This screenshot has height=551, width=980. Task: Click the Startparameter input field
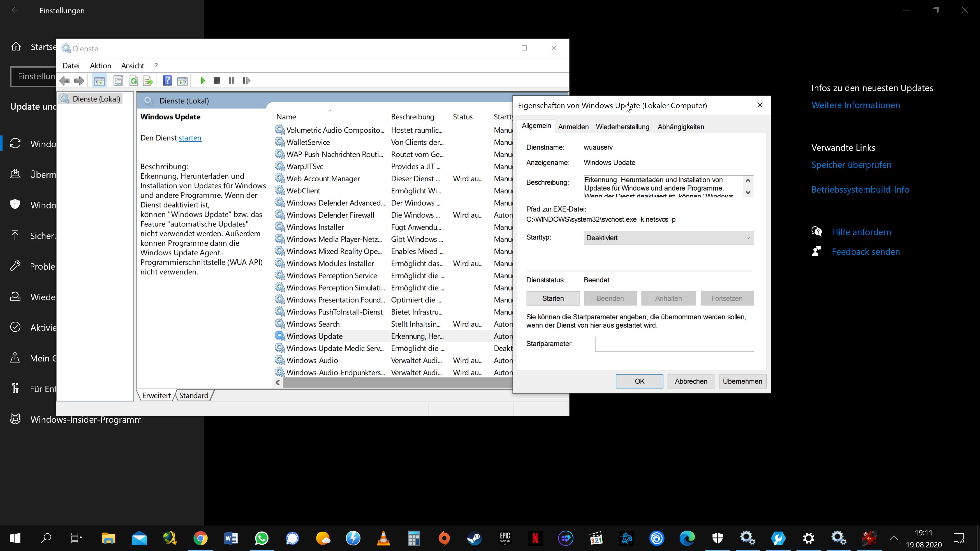(674, 344)
